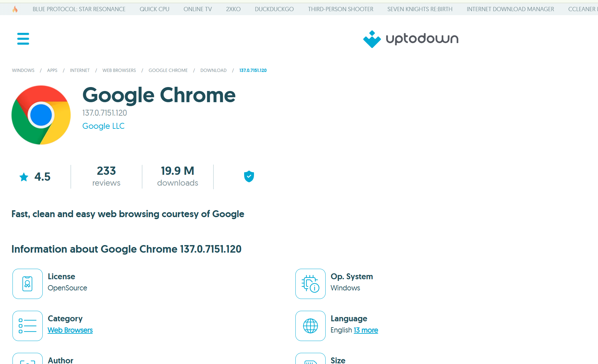598x364 pixels.
Task: Open the hamburger menu icon
Action: 23,39
